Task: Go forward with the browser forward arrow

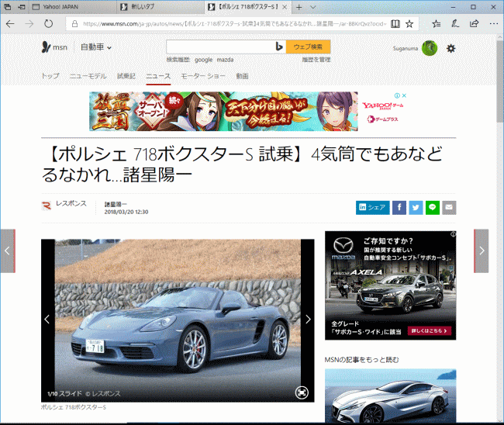Action: pos(29,24)
